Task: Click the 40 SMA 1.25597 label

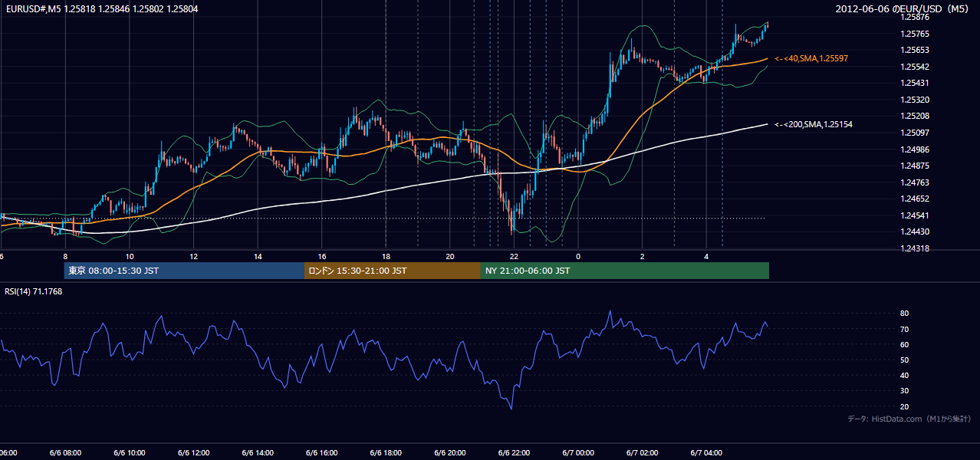Action: coord(811,58)
